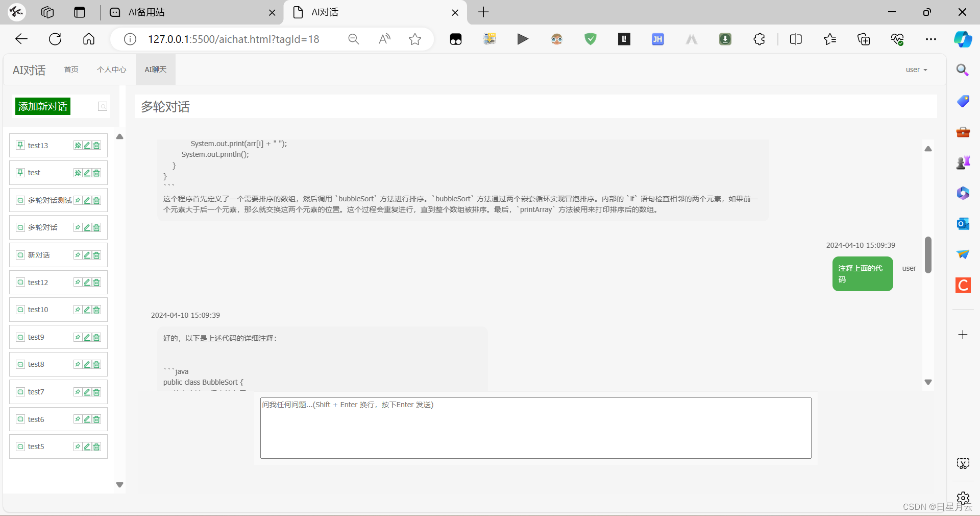The height and width of the screenshot is (516, 980).
Task: Open Outlook in the Edge sidebar
Action: 963,224
